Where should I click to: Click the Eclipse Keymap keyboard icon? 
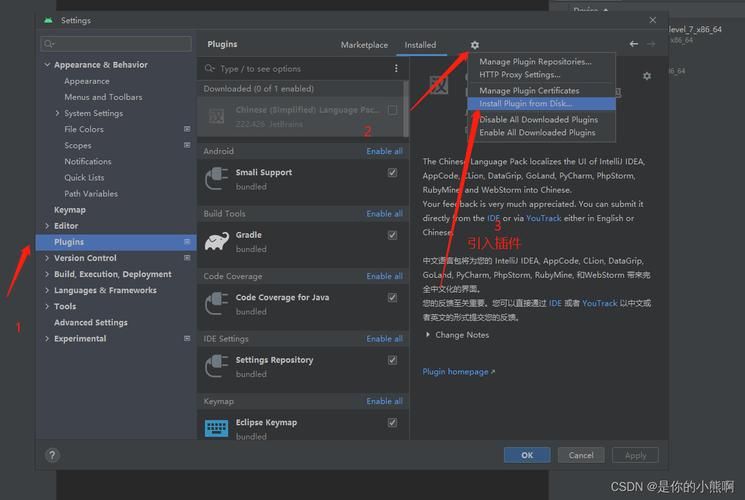(216, 428)
